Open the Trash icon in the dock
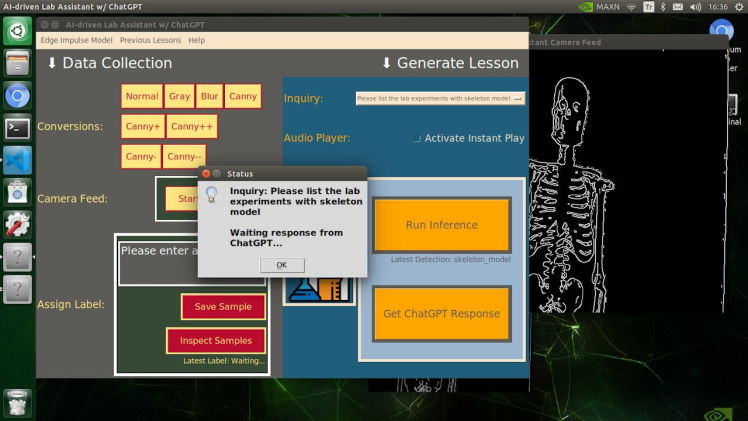 (x=17, y=403)
